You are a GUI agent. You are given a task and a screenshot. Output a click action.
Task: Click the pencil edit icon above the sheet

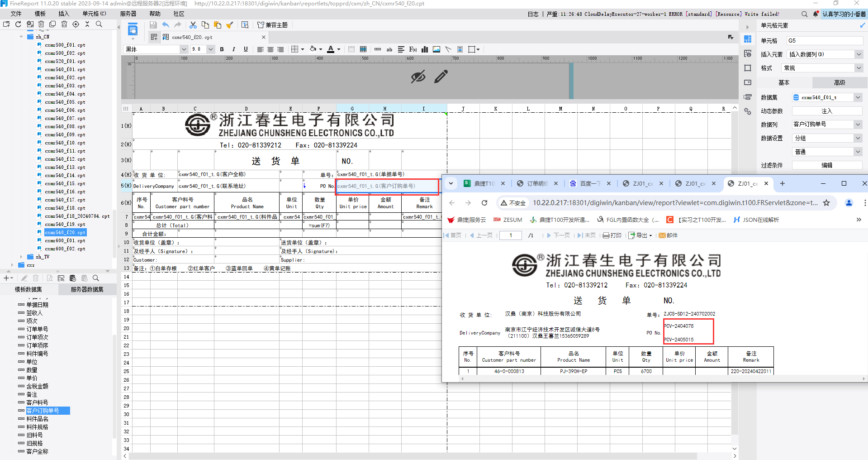(441, 77)
